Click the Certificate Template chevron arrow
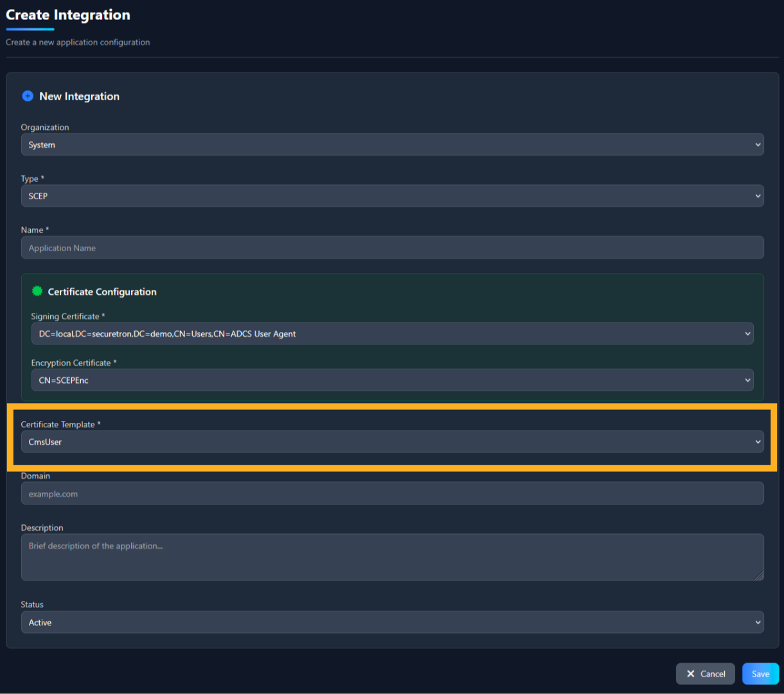 point(758,441)
